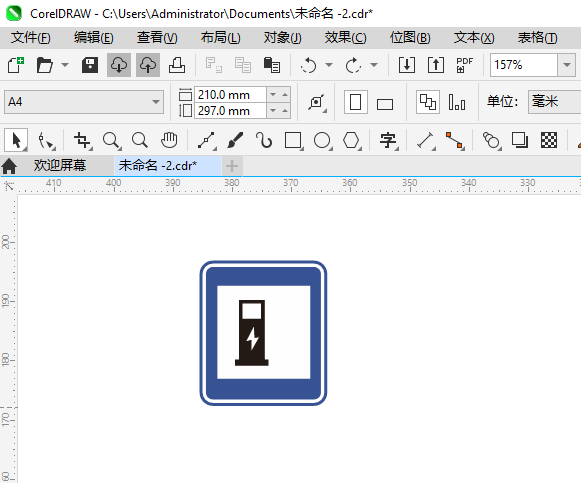Open the undo history dropdown arrow
The width and height of the screenshot is (581, 483).
329,65
